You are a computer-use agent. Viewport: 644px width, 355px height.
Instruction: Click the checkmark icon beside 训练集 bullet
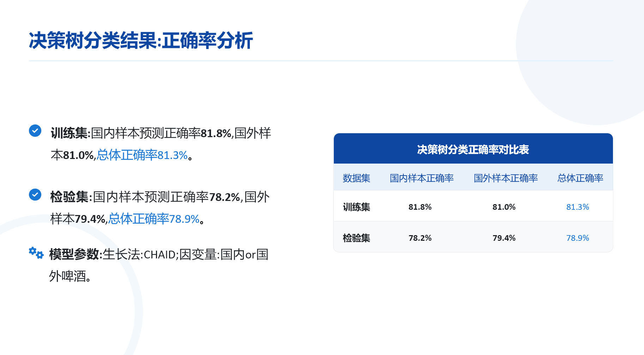point(35,131)
